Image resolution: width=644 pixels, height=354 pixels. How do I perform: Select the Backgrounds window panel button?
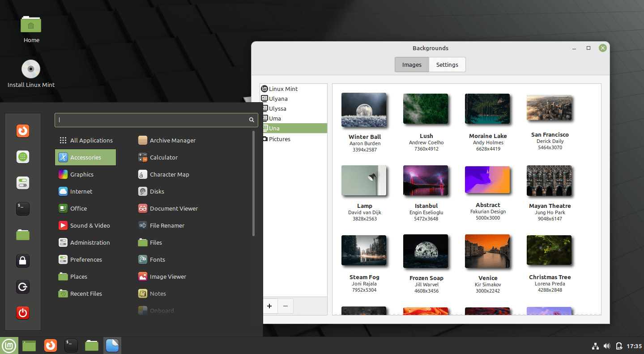112,345
